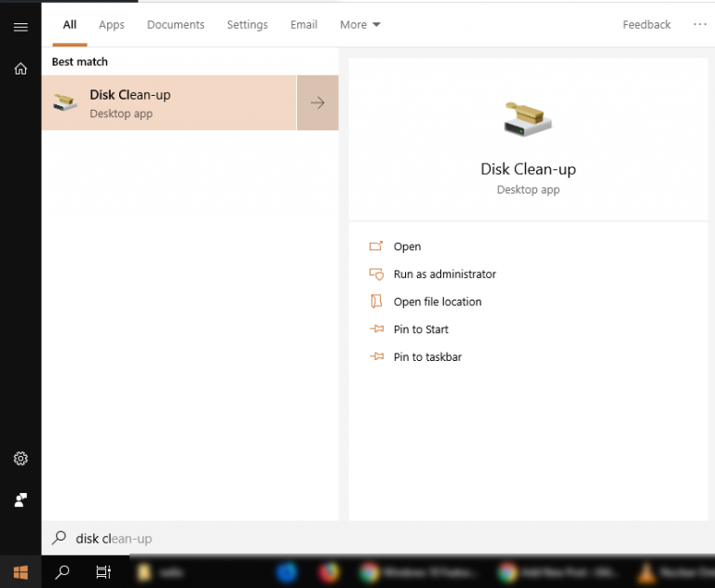
Task: Open Task View from the taskbar
Action: [103, 572]
